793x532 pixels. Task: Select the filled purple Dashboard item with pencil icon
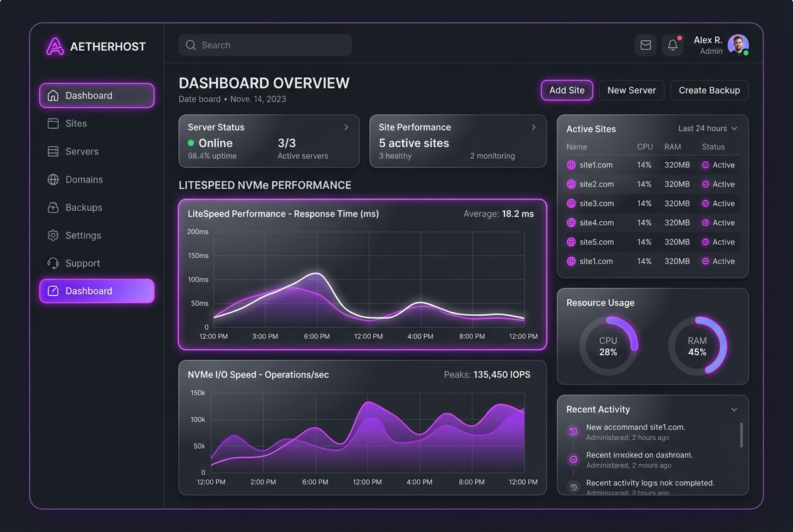click(97, 291)
